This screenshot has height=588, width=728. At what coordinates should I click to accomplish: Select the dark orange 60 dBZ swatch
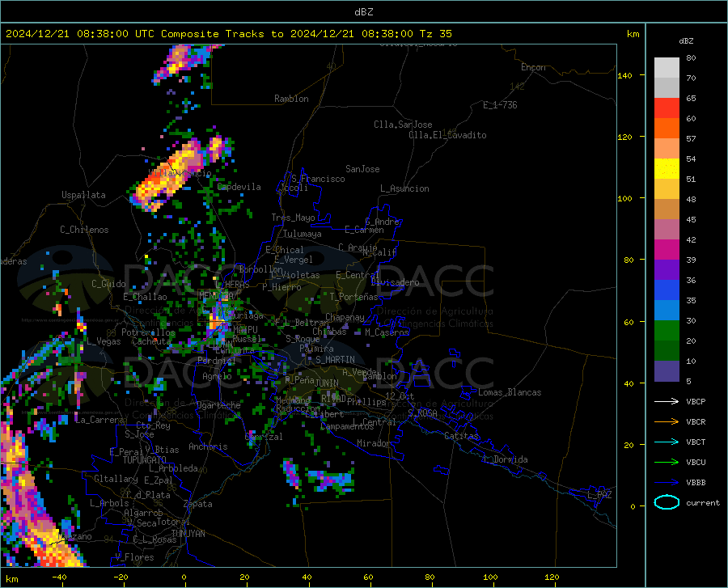[667, 129]
